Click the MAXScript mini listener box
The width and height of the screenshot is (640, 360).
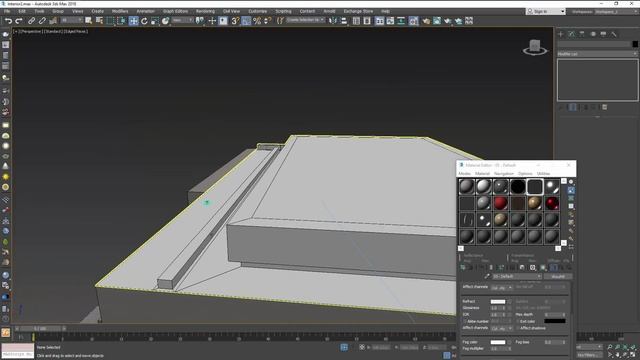18,351
